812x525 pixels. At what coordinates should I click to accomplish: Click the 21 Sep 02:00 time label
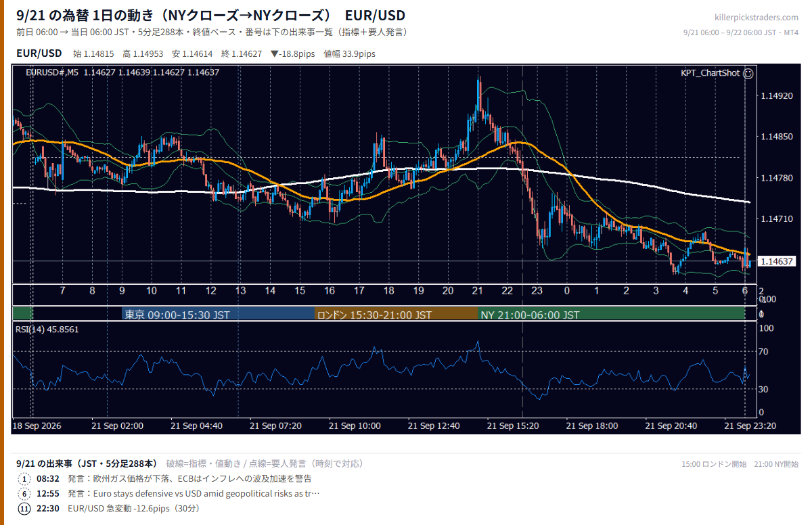[x=118, y=426]
